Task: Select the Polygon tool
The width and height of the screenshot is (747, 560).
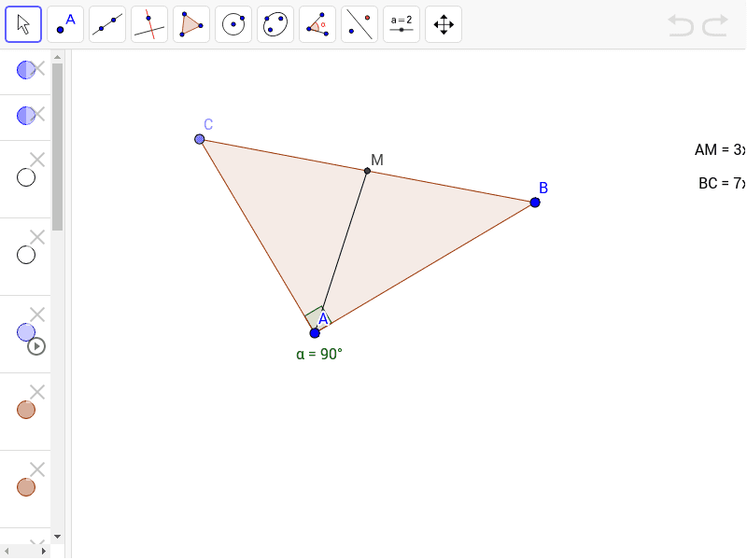Action: [191, 24]
